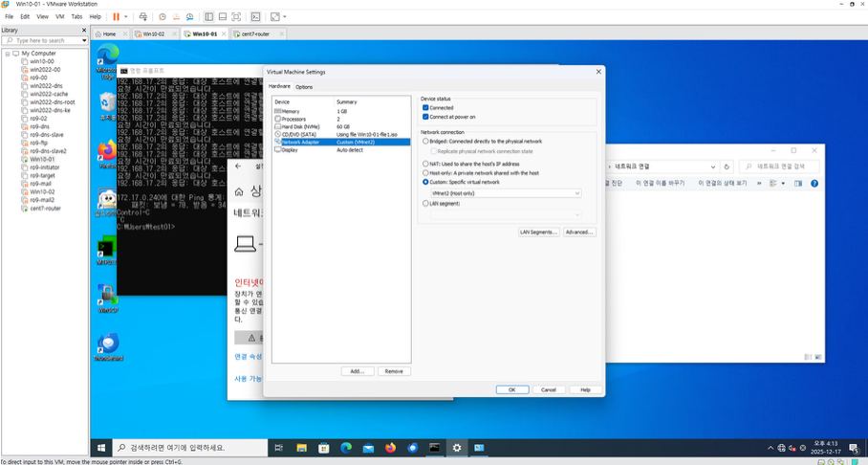Select NAT network connection option
Screen dimensions: 868x465
point(425,164)
